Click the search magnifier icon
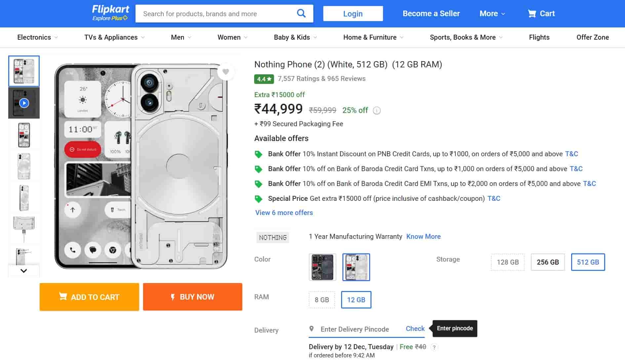Viewport: 625px width, 364px height. pos(301,14)
